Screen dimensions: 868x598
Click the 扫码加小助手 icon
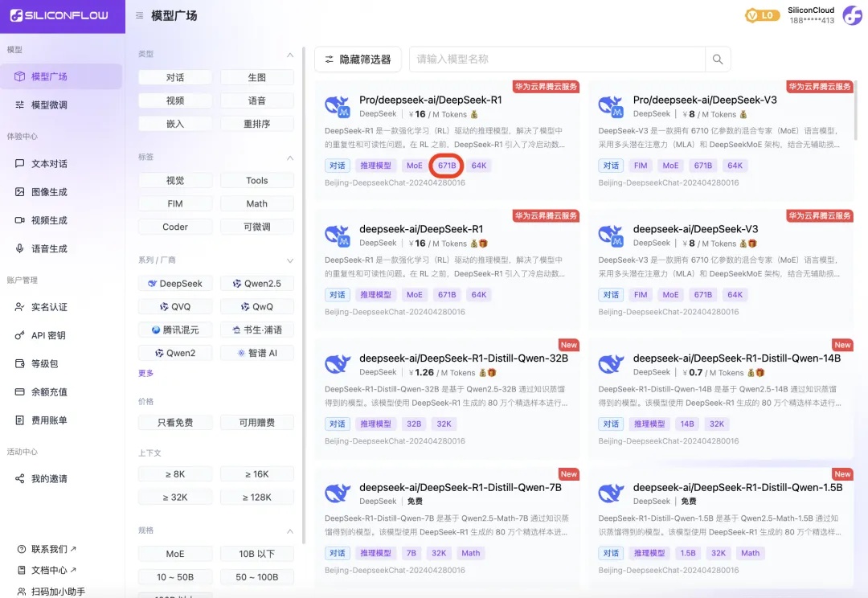(x=22, y=592)
